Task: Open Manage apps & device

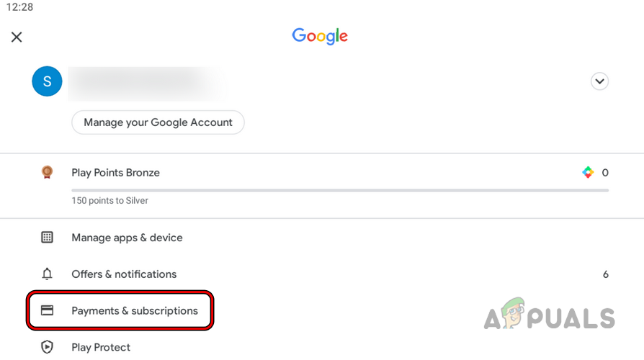Action: click(127, 238)
